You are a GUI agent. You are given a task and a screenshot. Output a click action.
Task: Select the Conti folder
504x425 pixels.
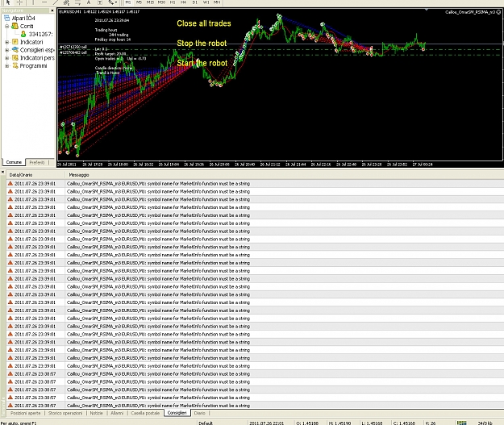[x=27, y=26]
